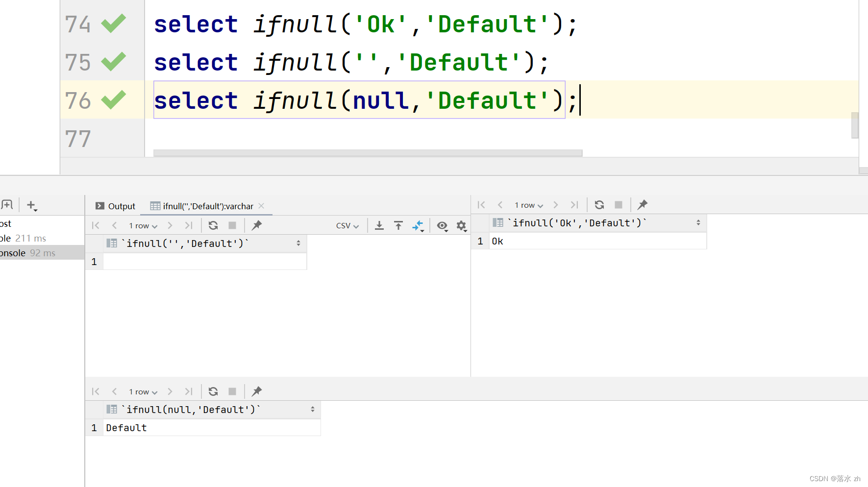Pin the ifnull('','Default') result tab
This screenshot has width=868, height=487.
tap(257, 225)
